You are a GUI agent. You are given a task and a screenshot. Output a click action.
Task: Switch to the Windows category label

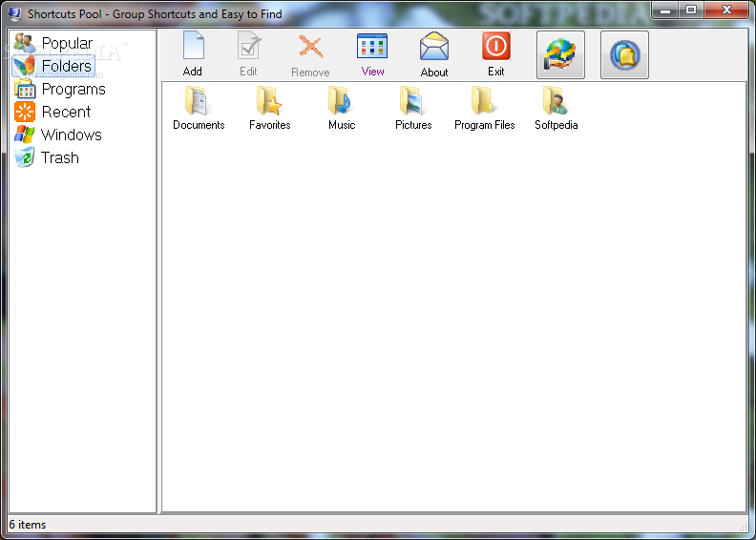click(x=72, y=135)
